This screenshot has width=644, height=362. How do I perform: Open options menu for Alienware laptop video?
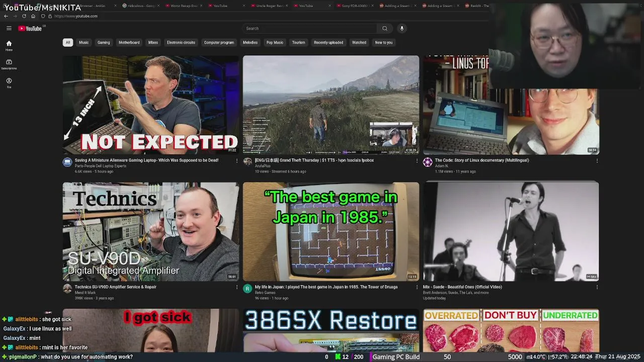click(237, 160)
